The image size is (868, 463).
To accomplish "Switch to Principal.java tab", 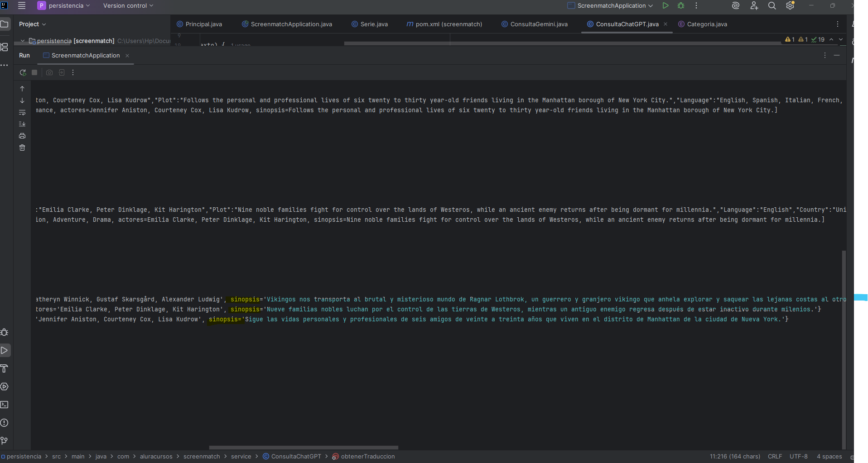I will pyautogui.click(x=199, y=24).
